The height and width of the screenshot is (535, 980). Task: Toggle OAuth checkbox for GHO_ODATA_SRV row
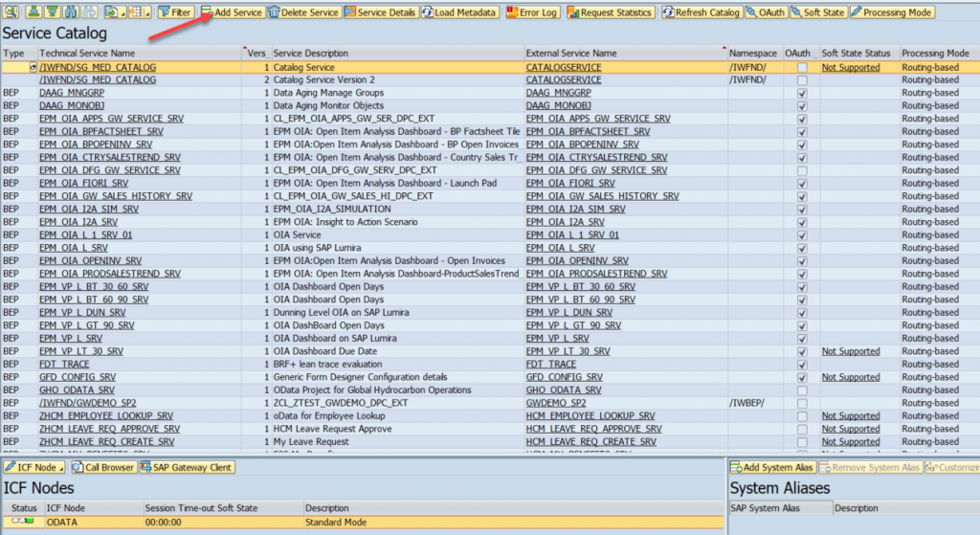(802, 390)
